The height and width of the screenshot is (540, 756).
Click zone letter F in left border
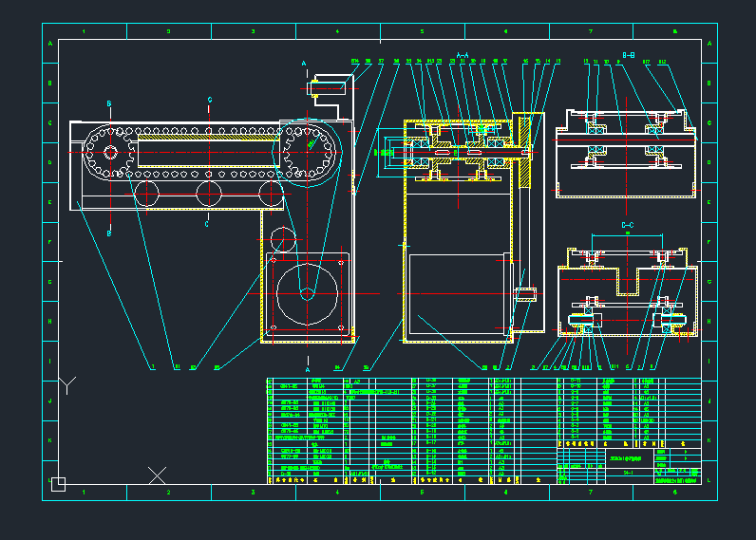pyautogui.click(x=50, y=242)
